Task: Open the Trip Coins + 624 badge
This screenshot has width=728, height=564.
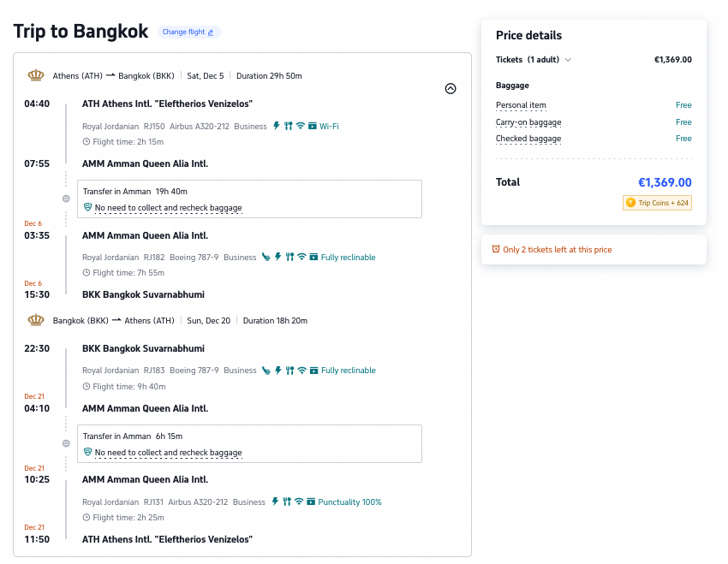Action: coord(657,203)
